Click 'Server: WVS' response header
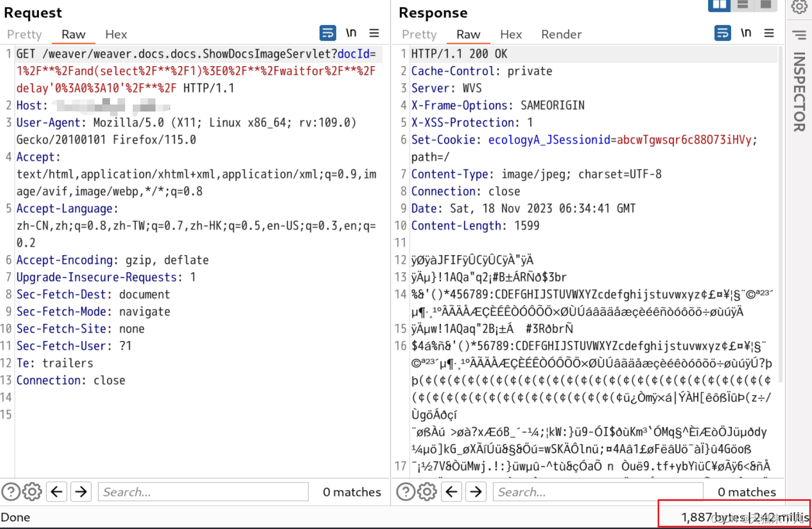 [x=446, y=88]
